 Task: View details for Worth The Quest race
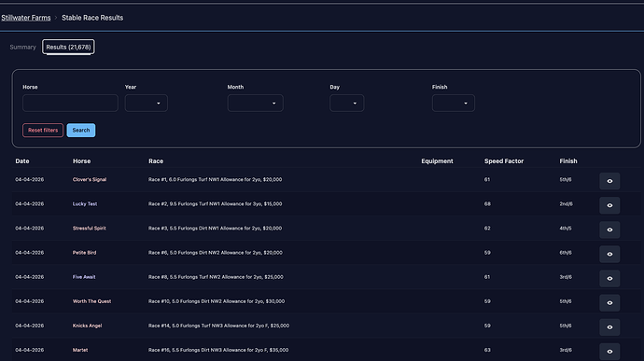click(x=609, y=302)
